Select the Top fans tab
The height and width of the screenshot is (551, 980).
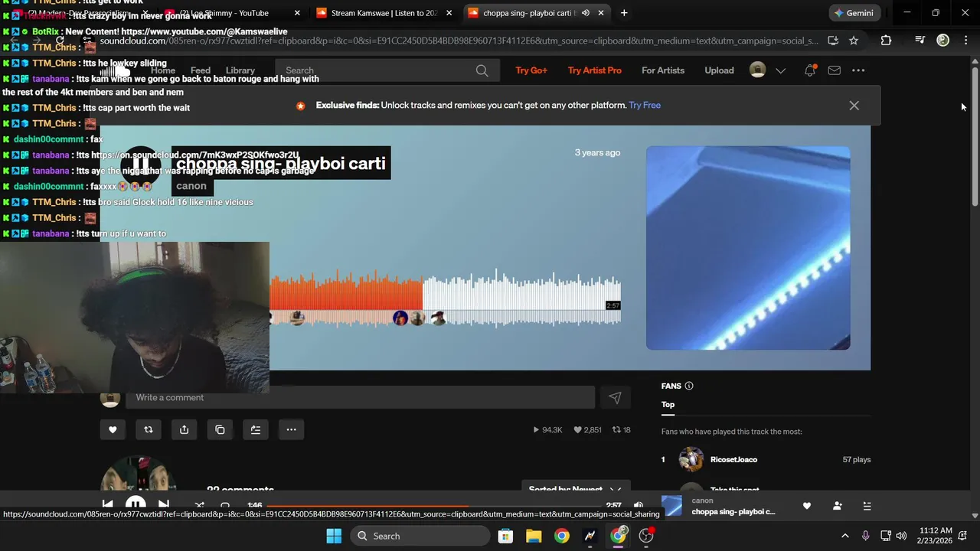668,405
